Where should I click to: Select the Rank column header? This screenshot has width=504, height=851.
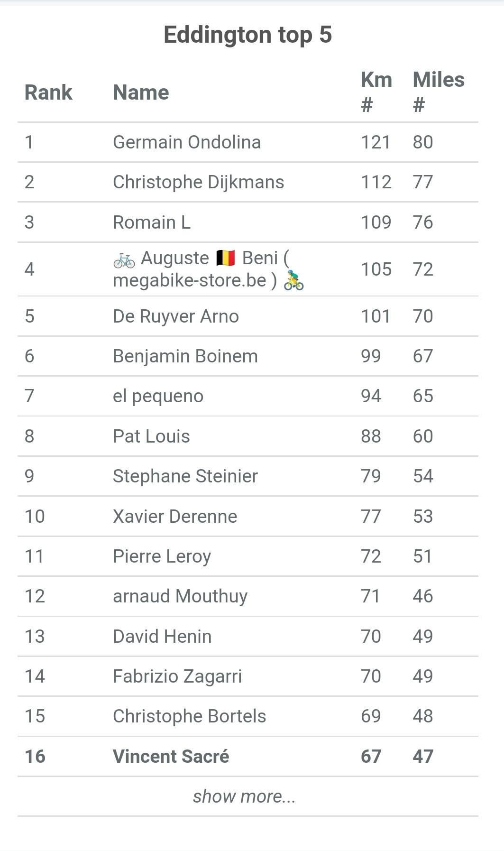48,92
